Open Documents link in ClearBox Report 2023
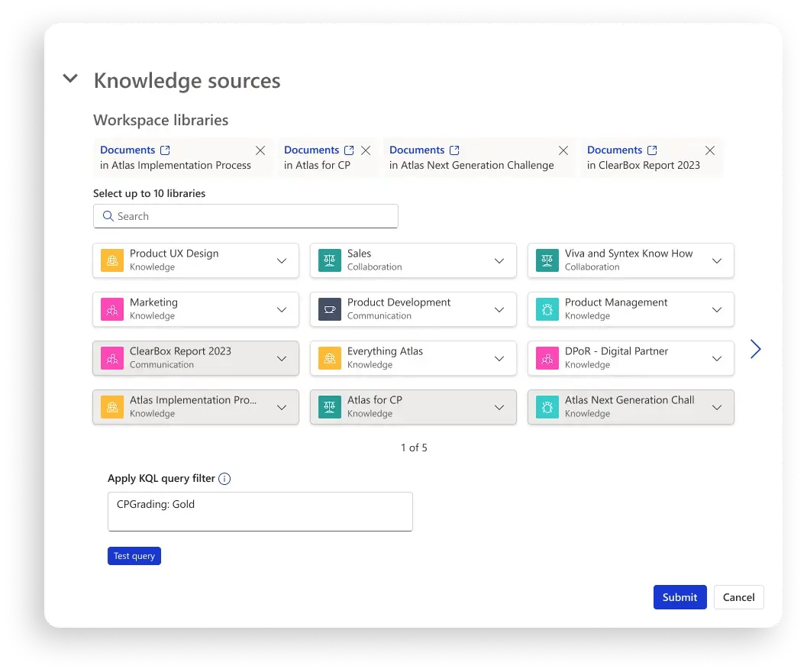The width and height of the screenshot is (807, 672). point(615,150)
